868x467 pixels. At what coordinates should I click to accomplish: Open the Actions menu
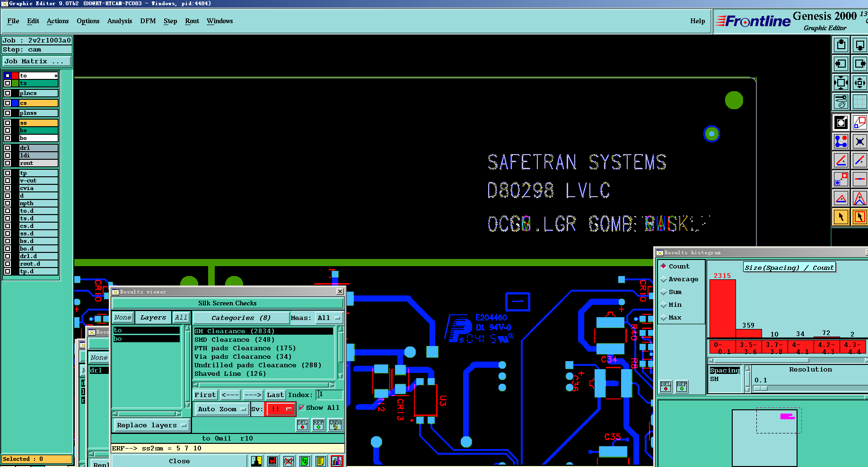pyautogui.click(x=58, y=21)
